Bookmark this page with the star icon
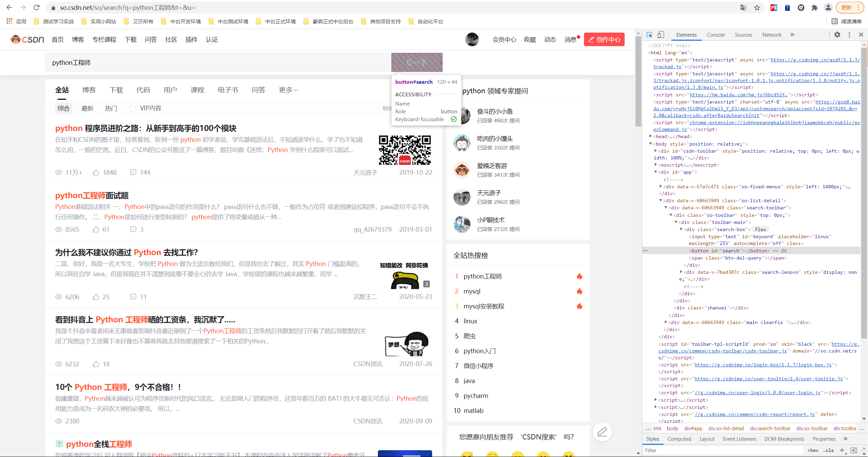868x457 pixels. (x=756, y=7)
